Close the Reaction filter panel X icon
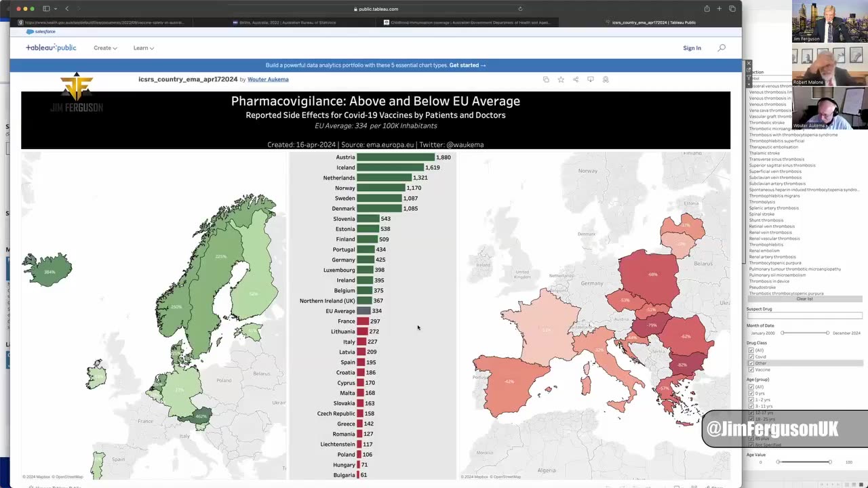The image size is (868, 488). pos(749,64)
